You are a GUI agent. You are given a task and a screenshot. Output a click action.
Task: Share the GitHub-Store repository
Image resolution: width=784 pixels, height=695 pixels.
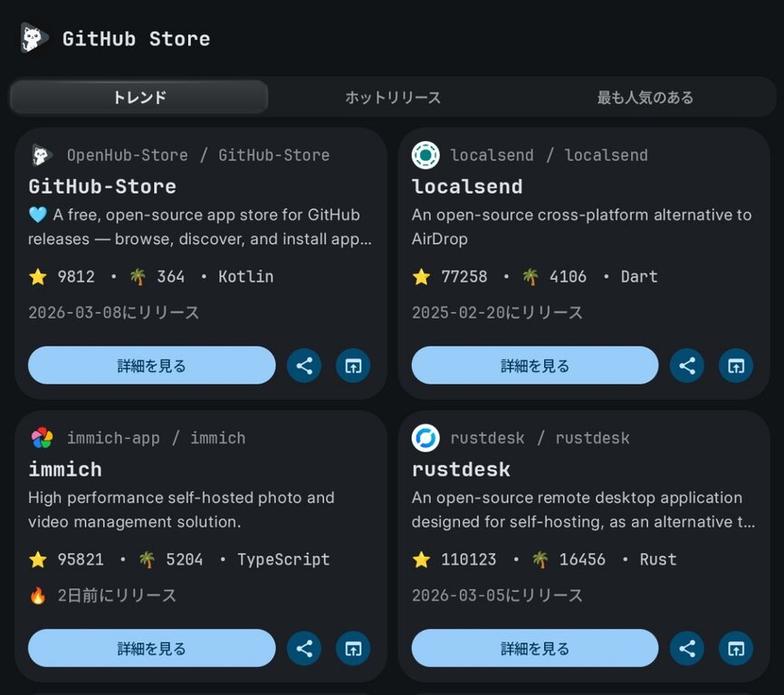coord(304,366)
